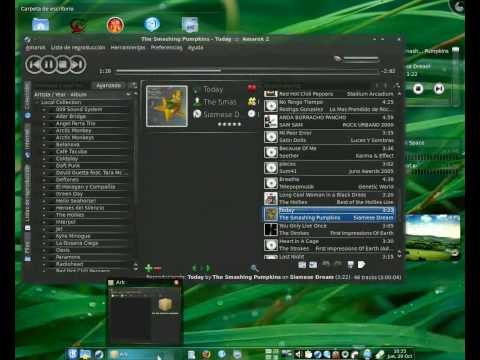Skip to next track in main toolbar
480x360 pixels.
pos(78,65)
